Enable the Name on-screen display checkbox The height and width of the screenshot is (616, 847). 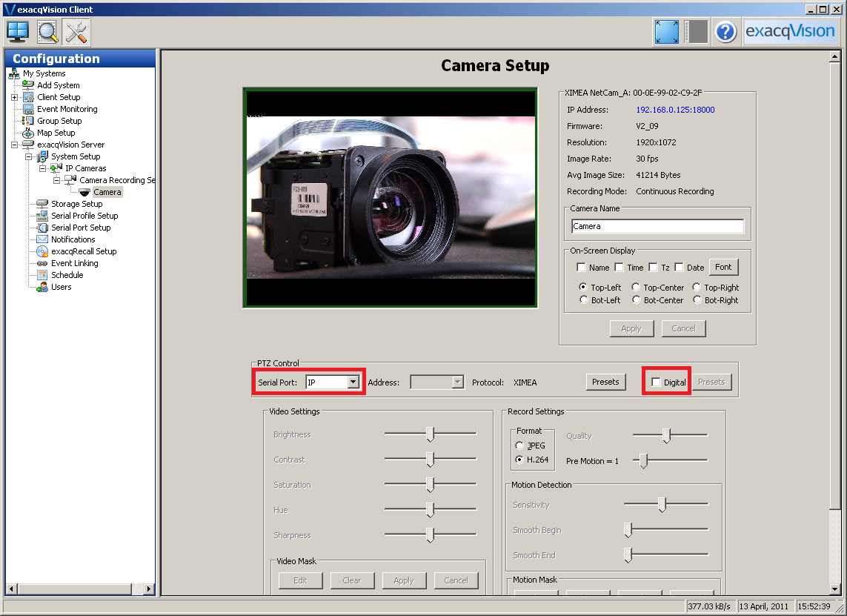581,267
